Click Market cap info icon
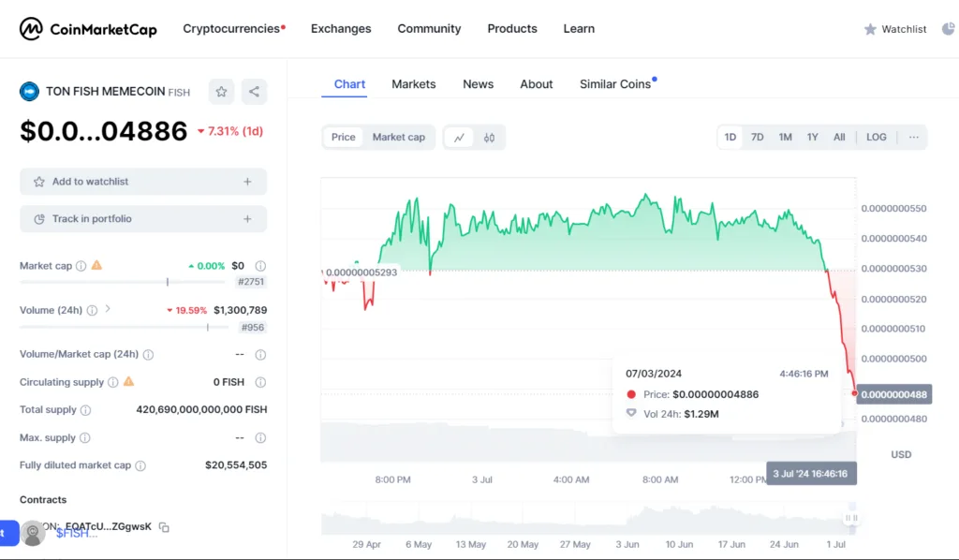The height and width of the screenshot is (560, 959). (x=81, y=266)
